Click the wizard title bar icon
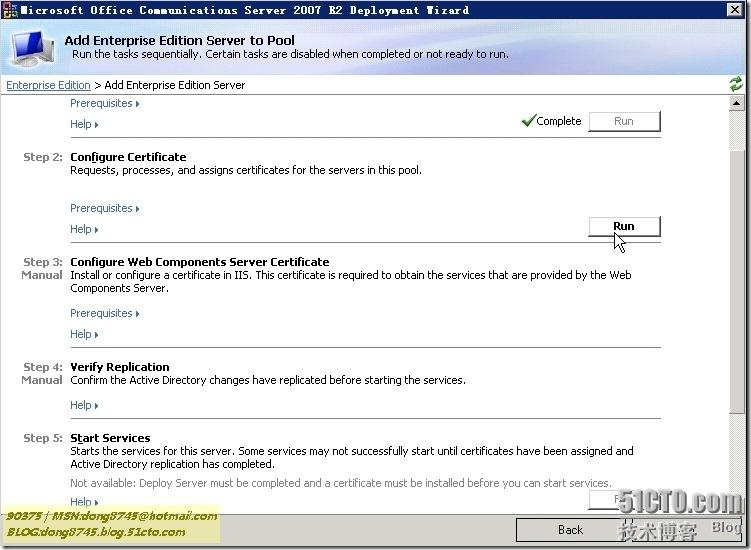Screen dimensions: 751x550 [10, 10]
